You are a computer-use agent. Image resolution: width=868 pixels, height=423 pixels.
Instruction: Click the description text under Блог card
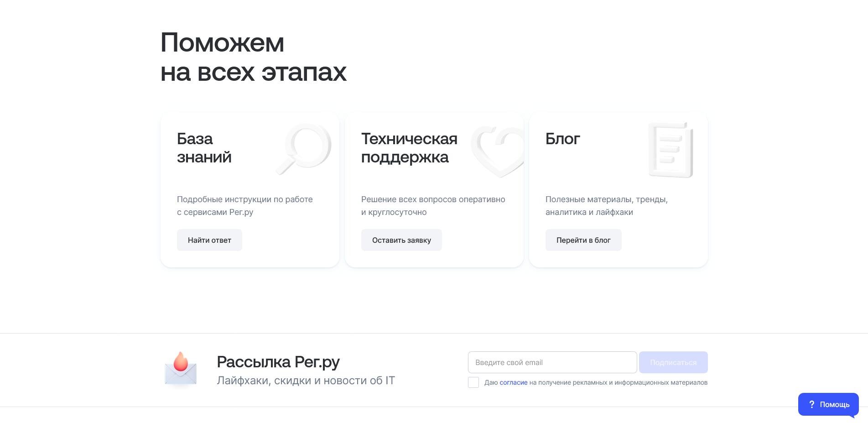(x=607, y=205)
